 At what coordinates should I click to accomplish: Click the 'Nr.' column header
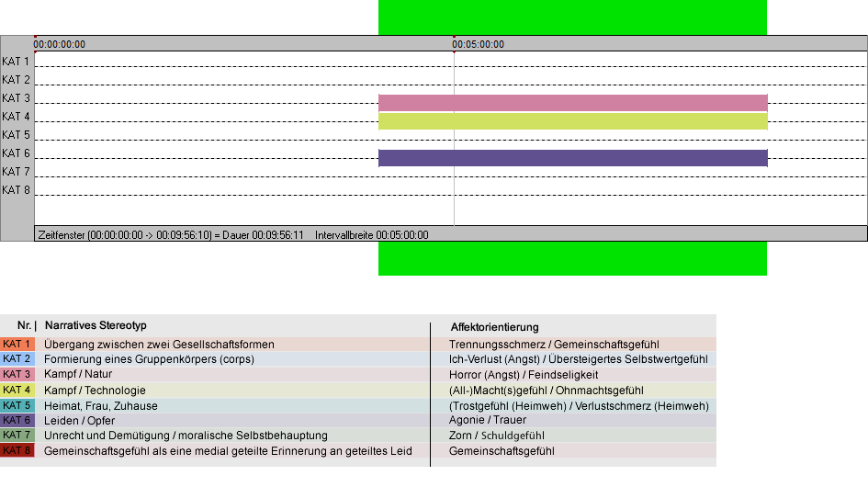[x=24, y=326]
